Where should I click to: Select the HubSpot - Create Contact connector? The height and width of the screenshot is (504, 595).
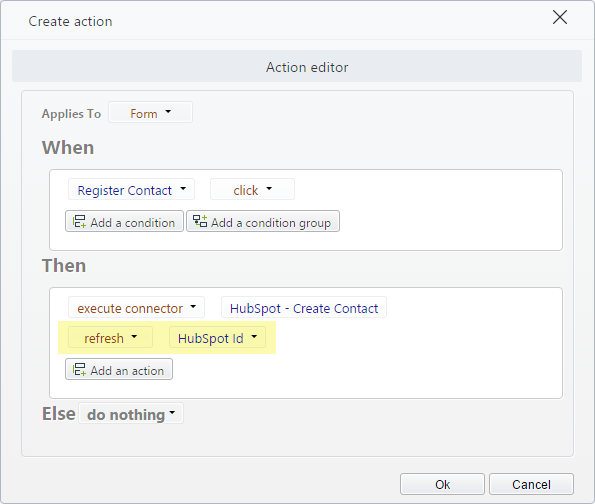pyautogui.click(x=304, y=307)
